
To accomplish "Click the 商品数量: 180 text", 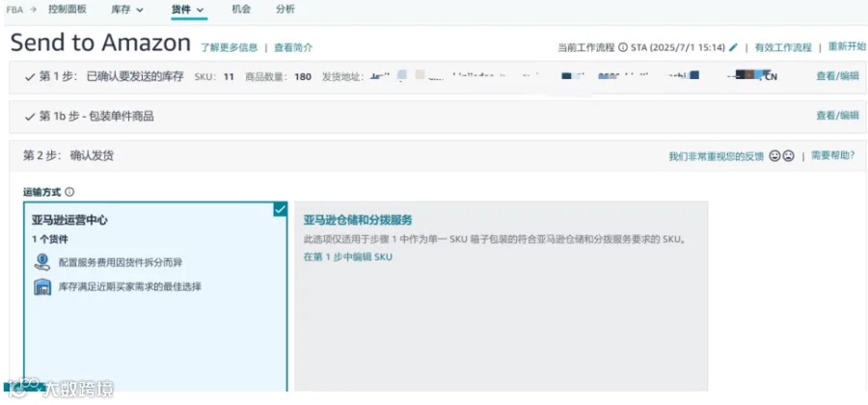I will [279, 77].
